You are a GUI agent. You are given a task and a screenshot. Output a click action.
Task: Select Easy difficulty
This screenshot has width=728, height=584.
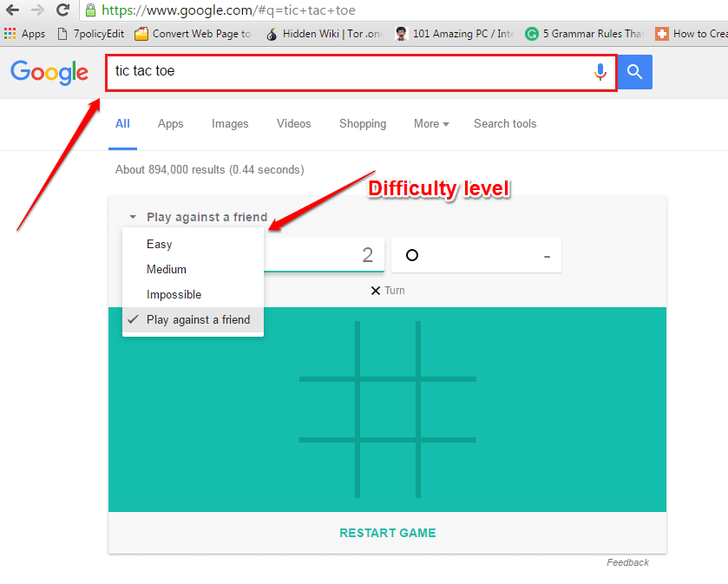[193, 244]
